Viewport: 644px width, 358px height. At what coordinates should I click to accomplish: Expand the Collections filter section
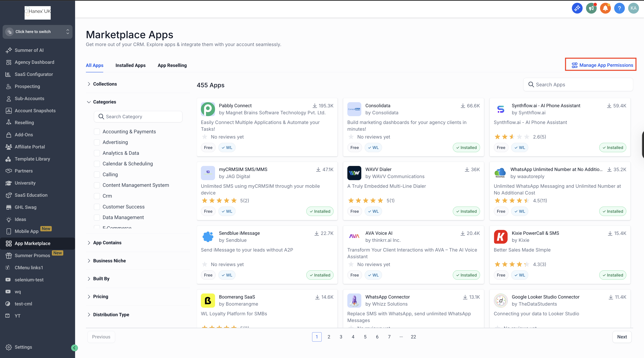[x=105, y=84]
